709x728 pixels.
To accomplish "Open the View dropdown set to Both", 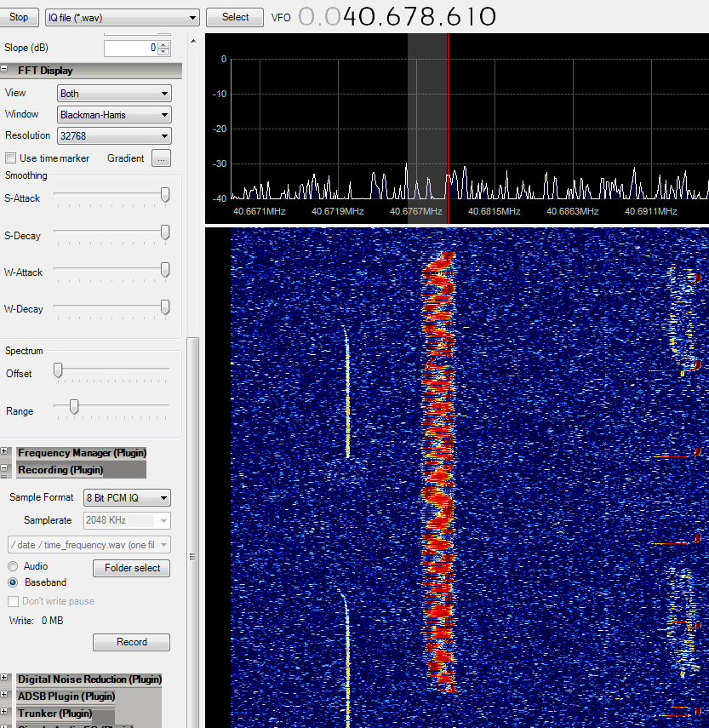I will point(114,94).
